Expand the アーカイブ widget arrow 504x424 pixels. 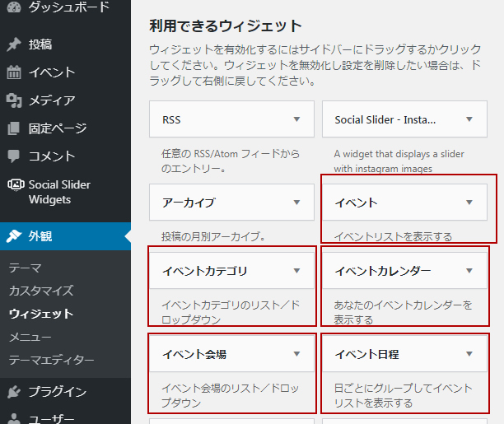296,202
